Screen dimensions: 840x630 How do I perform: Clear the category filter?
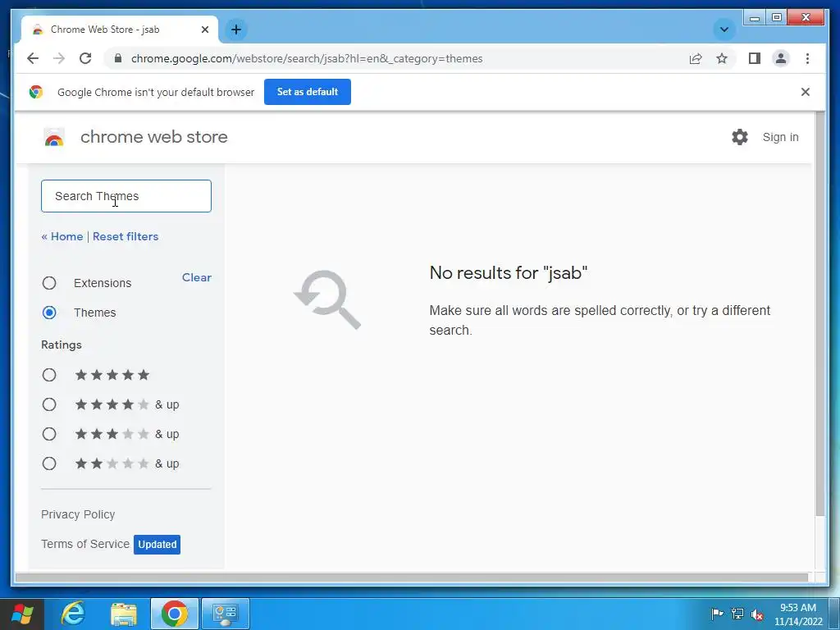197,277
